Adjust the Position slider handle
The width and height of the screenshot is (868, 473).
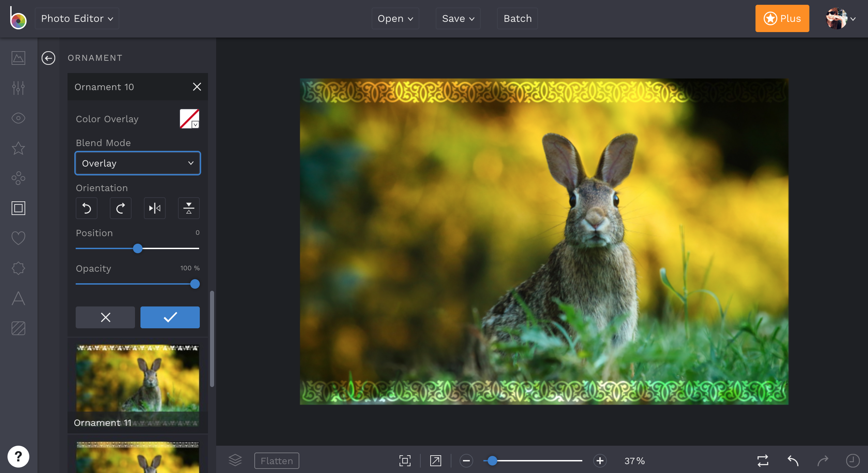[138, 248]
